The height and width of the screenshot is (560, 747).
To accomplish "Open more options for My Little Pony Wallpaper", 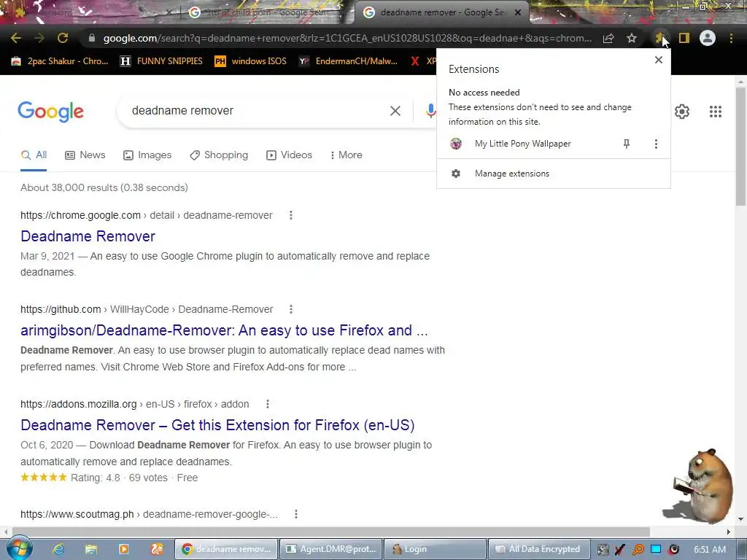I will pos(656,144).
